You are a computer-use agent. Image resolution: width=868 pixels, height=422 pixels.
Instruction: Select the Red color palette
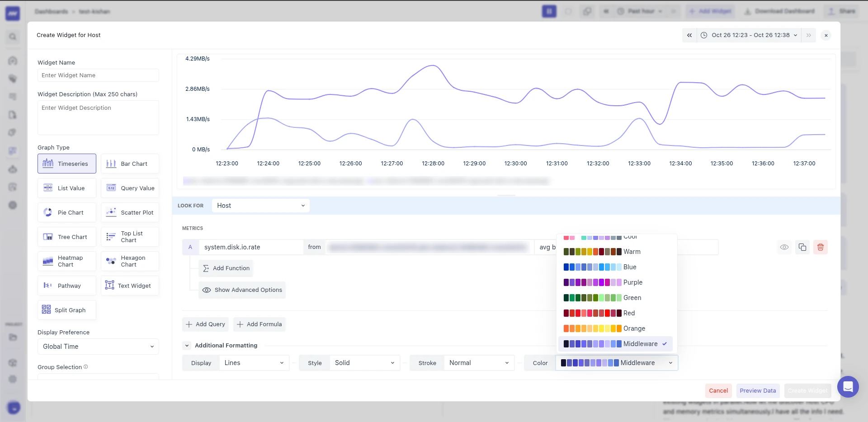point(615,313)
